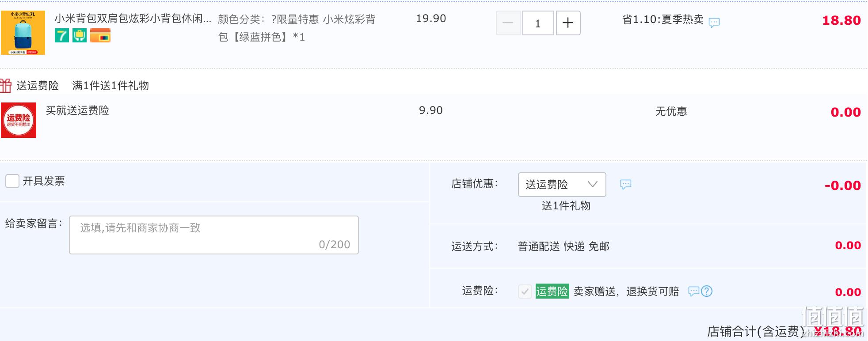Open the Xiaomi backpack product thumbnail
Viewport: 868px width, 341px height.
23,33
